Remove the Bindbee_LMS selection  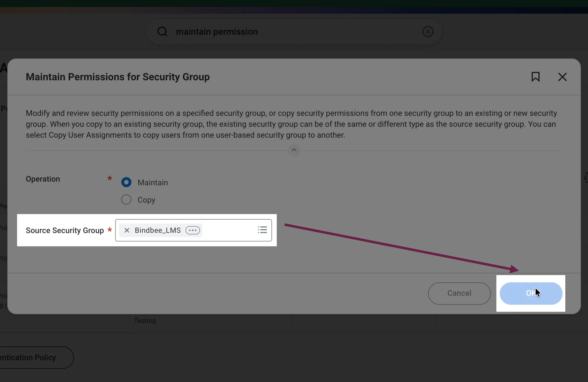127,230
